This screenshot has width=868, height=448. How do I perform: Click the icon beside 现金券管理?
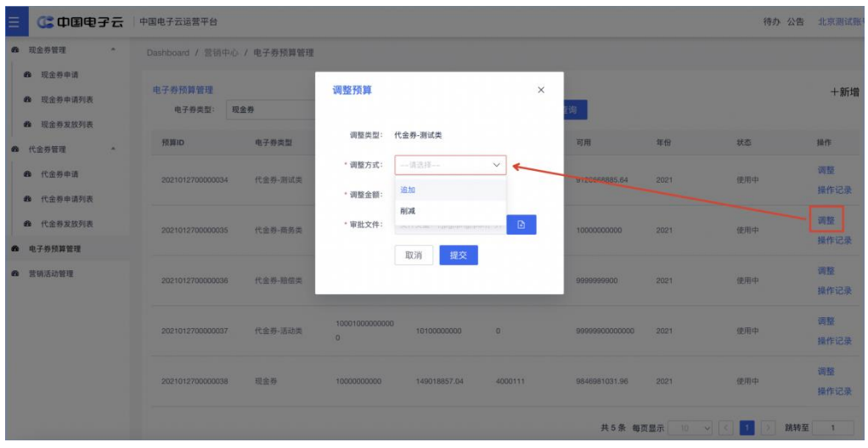[x=15, y=50]
